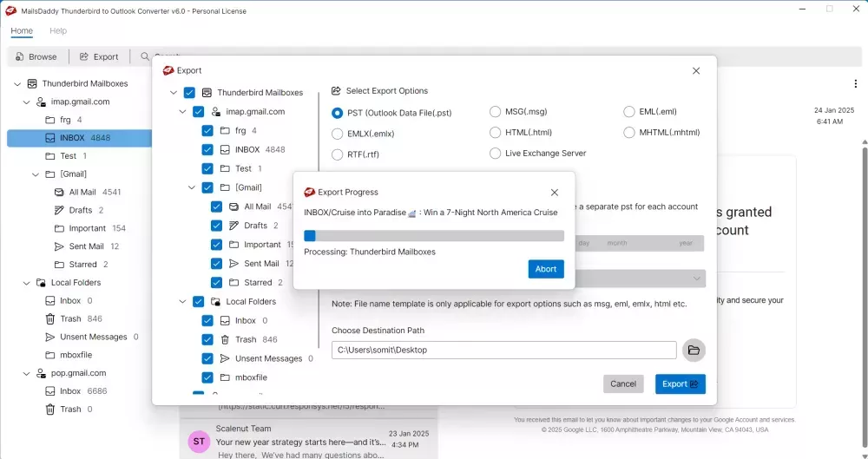Click the frg folder icon in the main tree
The image size is (868, 459).
49,120
